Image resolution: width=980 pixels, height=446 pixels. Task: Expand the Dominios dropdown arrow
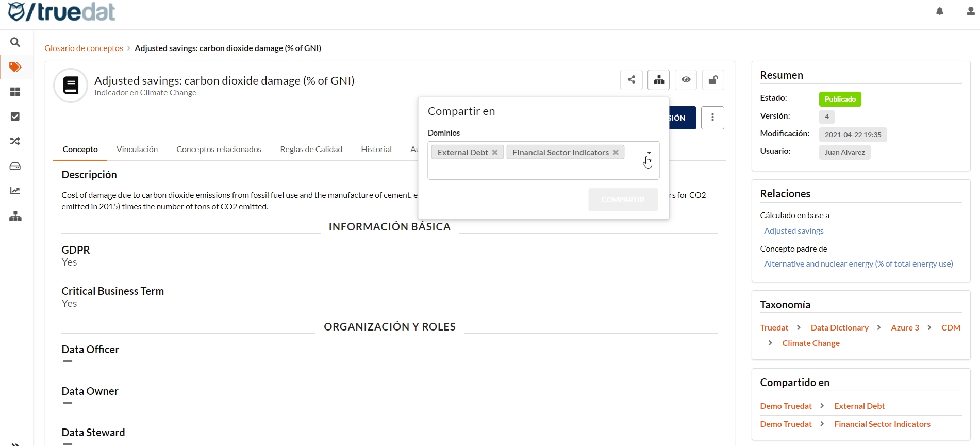[649, 153]
